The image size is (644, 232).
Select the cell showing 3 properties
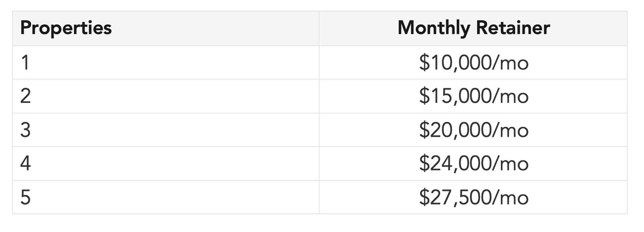point(166,130)
